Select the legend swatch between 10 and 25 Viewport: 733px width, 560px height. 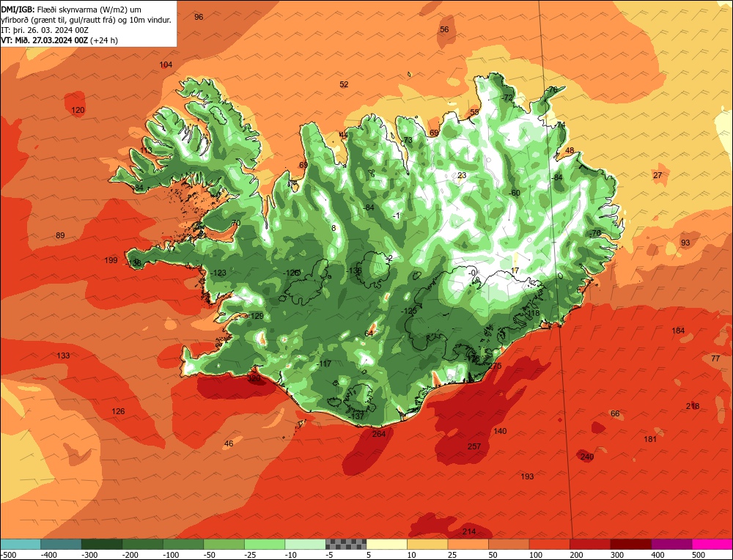[427, 544]
